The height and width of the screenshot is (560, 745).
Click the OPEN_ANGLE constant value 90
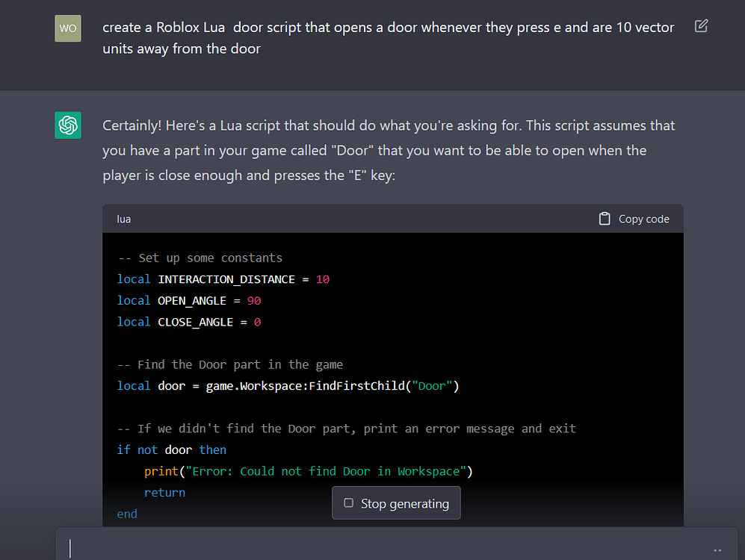(x=254, y=300)
